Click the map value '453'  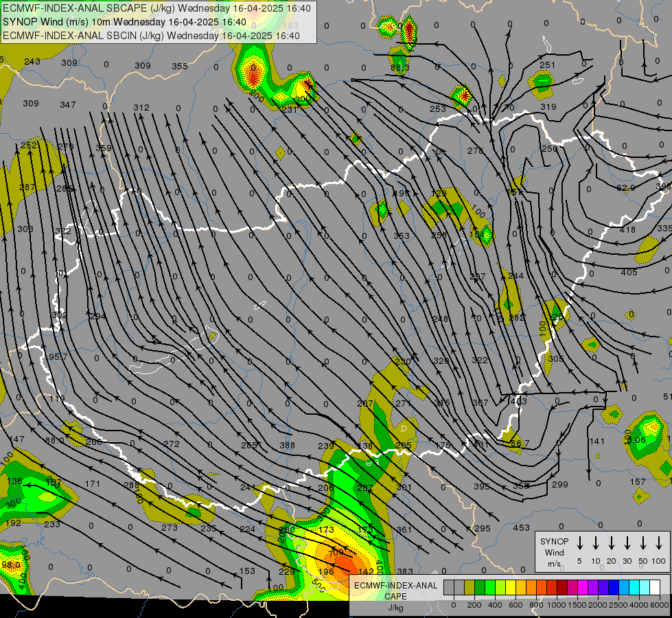coord(521,527)
